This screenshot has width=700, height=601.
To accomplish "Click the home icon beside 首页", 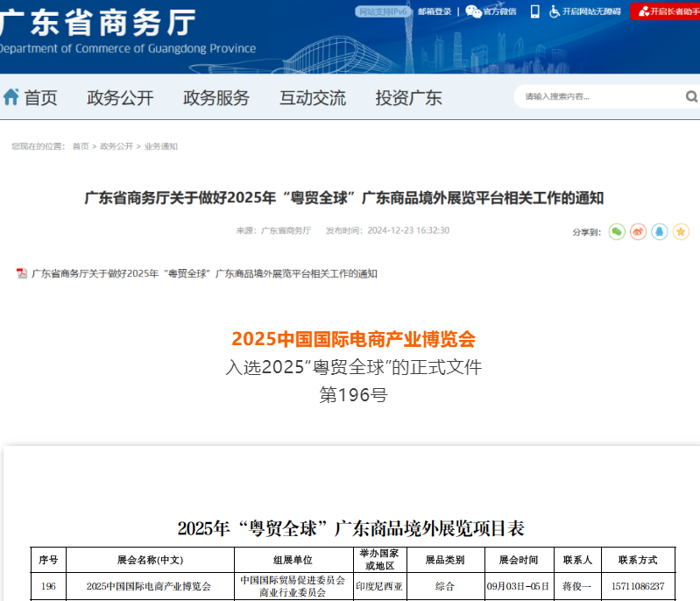I will [x=11, y=97].
